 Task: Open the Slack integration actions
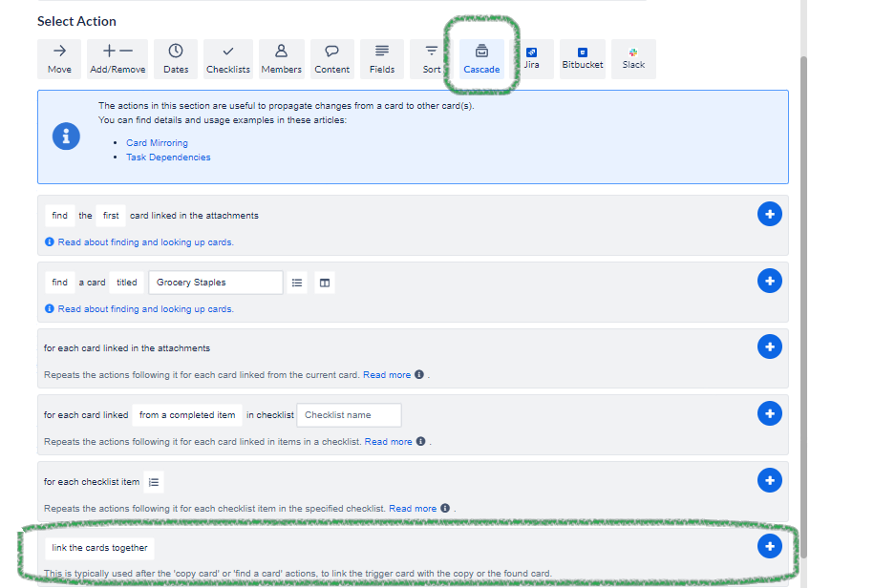[632, 58]
